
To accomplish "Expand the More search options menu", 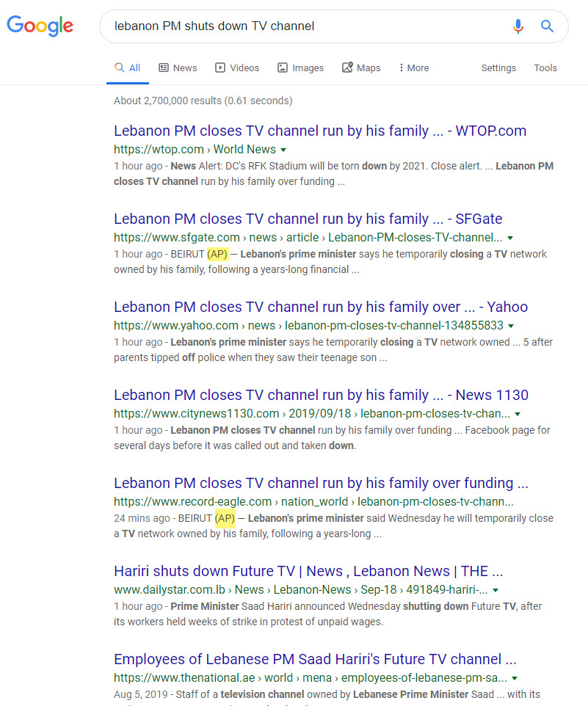I will point(414,68).
